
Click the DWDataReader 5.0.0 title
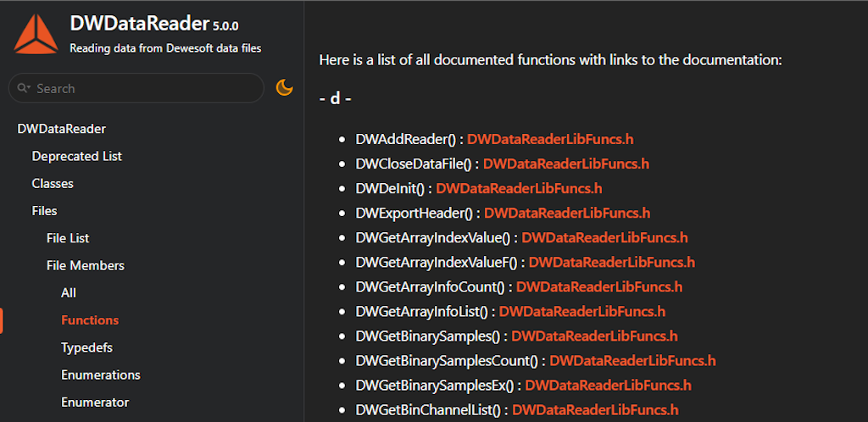click(x=154, y=24)
